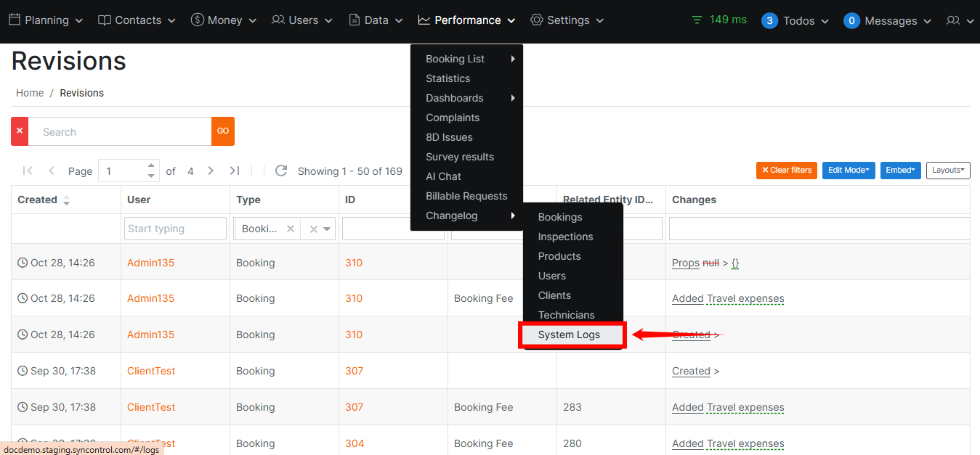Click inside the Search input field
980x455 pixels.
coord(120,131)
